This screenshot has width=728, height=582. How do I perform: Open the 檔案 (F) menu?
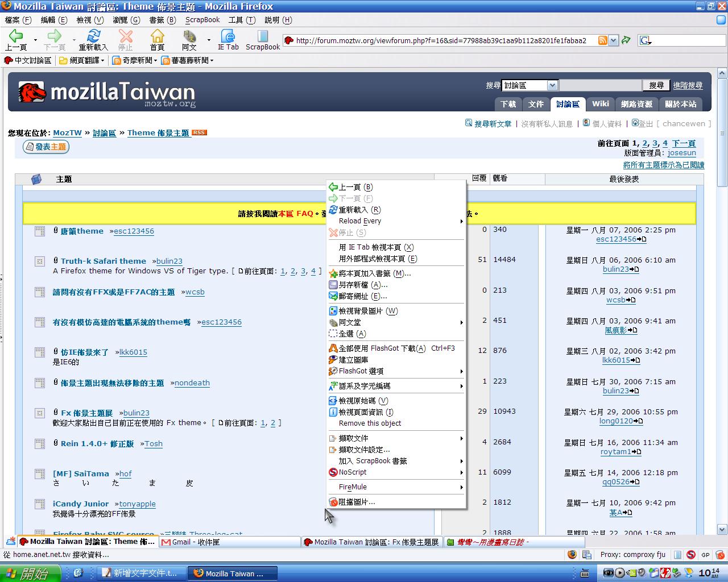[x=18, y=20]
